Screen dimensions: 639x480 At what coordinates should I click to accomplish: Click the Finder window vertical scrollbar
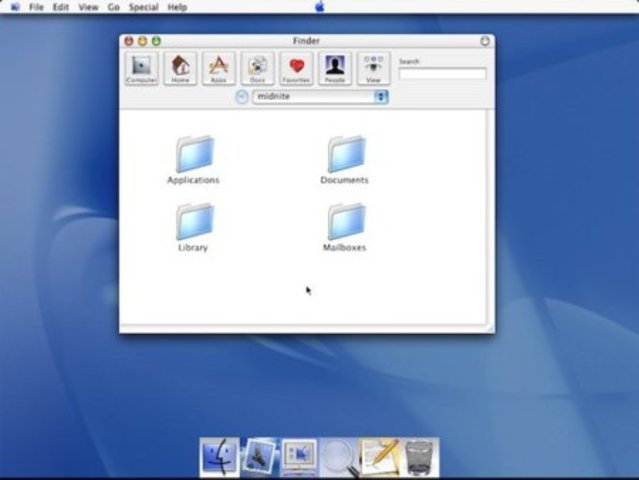490,216
